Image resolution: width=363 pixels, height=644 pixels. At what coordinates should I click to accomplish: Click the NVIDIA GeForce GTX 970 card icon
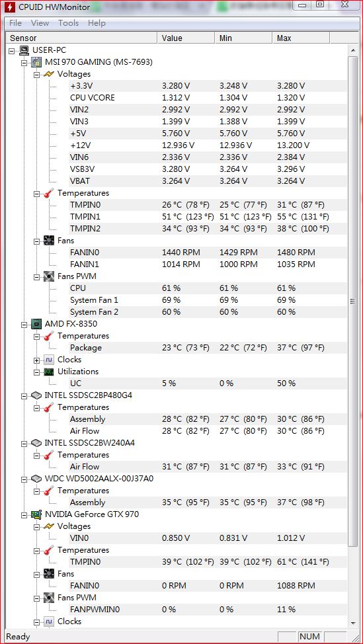(37, 514)
